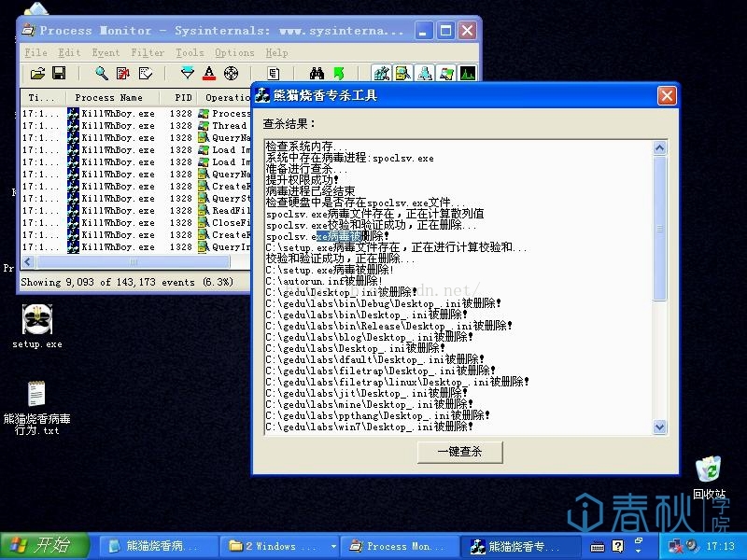Select the 熊猫烧香病毒行为.txt desktop file
Screen dimensions: 747x560
[36, 408]
